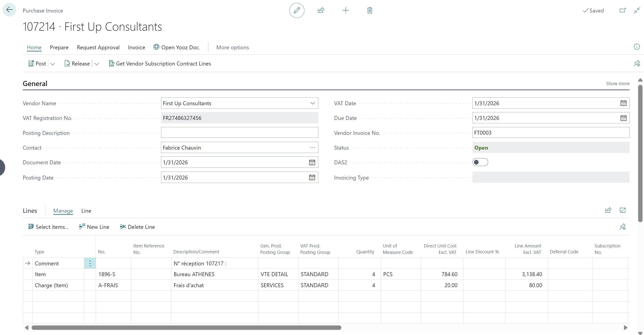Run Get Vendor Subscription Contract Lines
Viewport: 644px width, 335px height.
(160, 63)
